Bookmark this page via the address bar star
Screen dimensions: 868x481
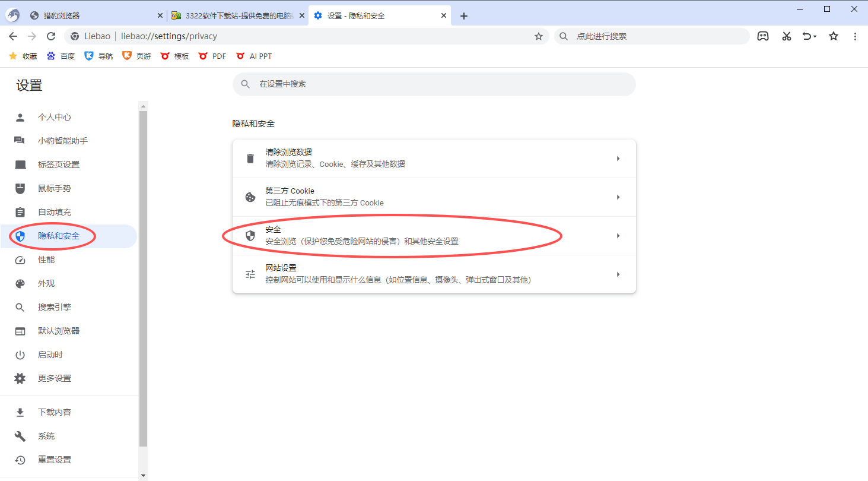538,36
